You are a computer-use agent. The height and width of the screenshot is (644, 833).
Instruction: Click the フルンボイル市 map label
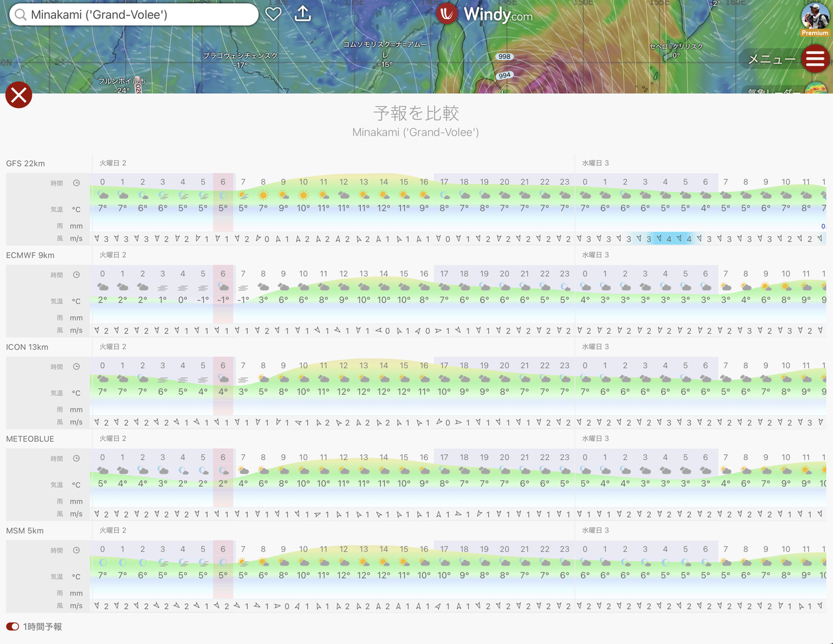coord(122,81)
